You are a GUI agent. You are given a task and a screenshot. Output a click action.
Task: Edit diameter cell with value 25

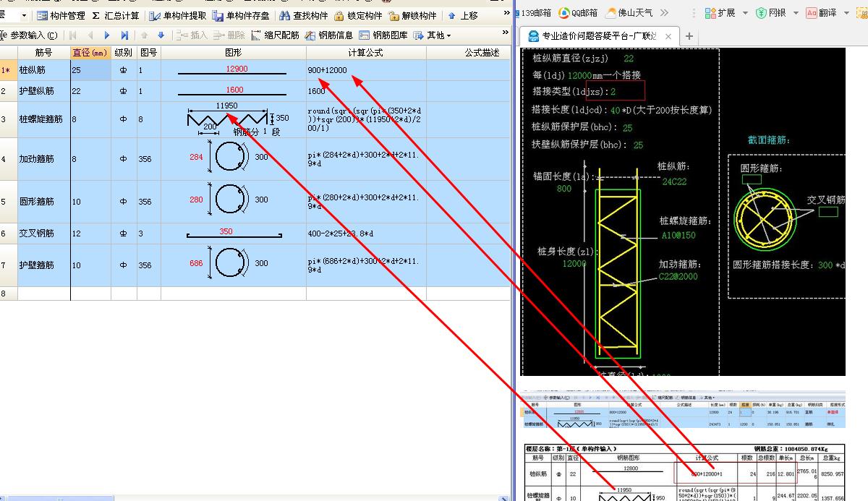[x=90, y=70]
